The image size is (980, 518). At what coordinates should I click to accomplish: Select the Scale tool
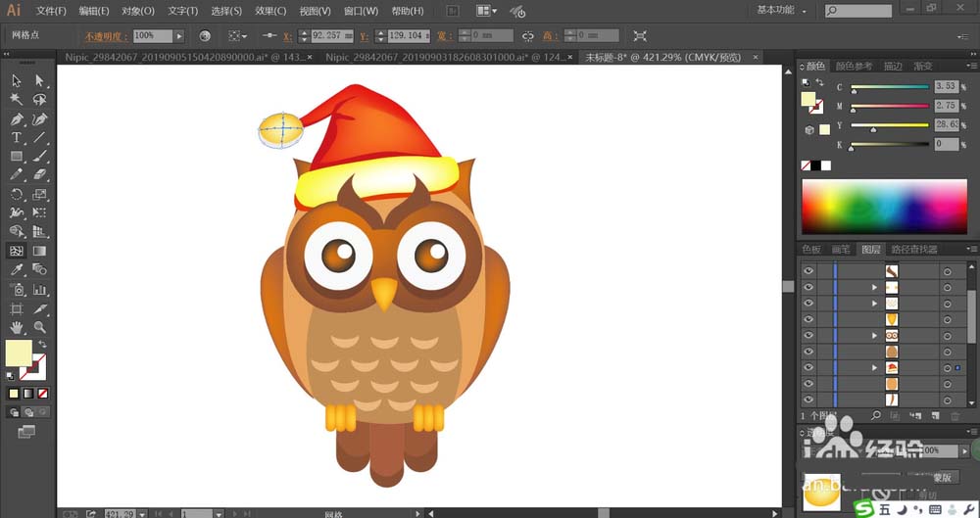(x=39, y=194)
